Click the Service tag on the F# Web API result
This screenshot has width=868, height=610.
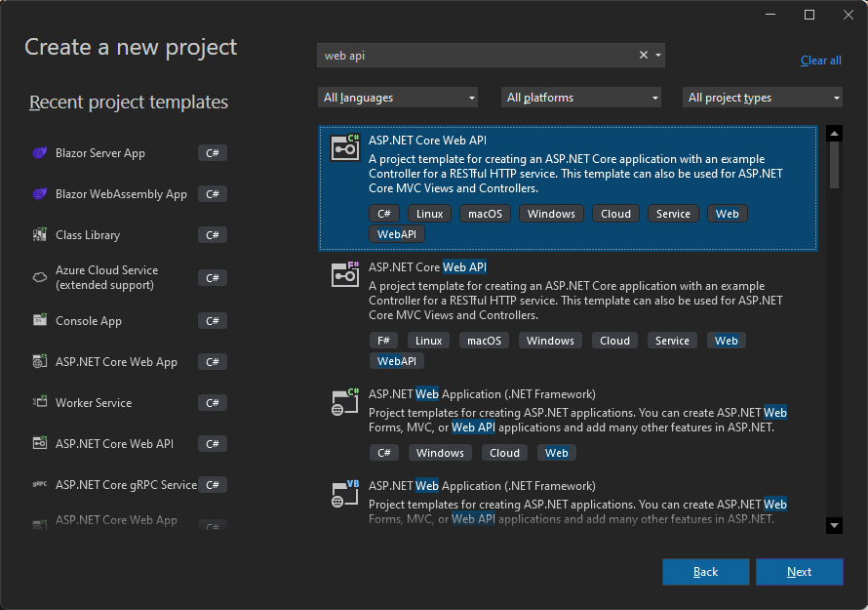pyautogui.click(x=672, y=341)
